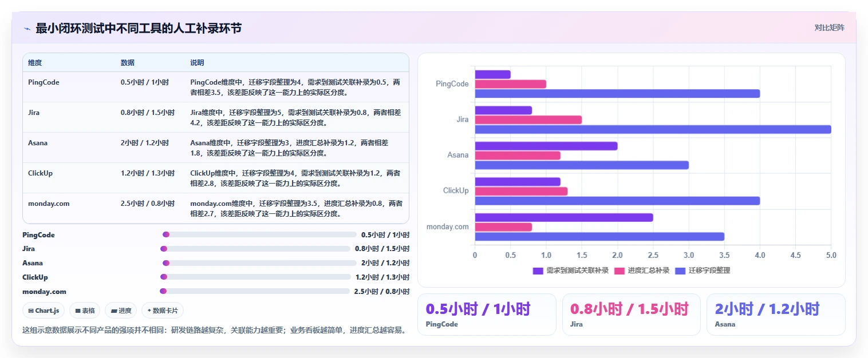Click table value 0.5小时 / 1小时

tap(145, 82)
